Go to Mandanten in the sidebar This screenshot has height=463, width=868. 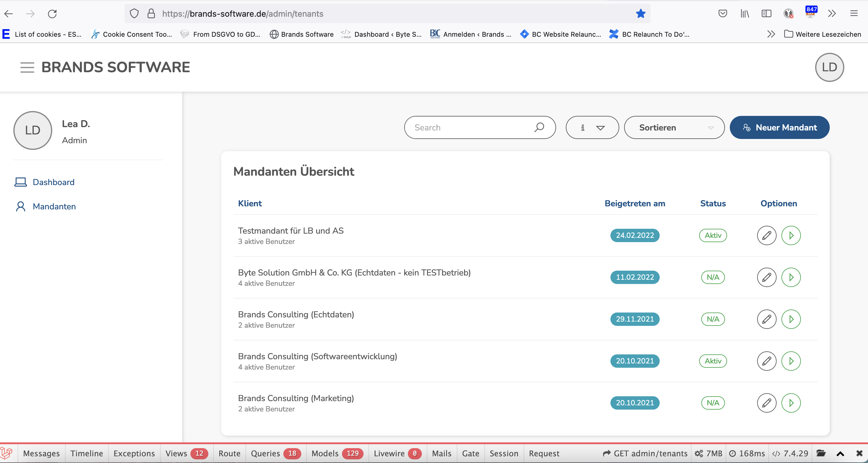tap(54, 206)
